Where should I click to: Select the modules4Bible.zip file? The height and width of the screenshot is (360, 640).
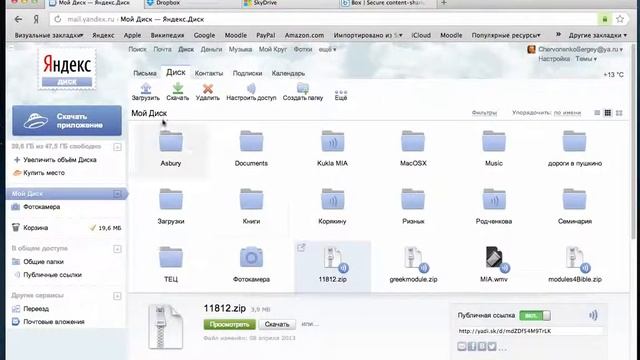pos(574,264)
